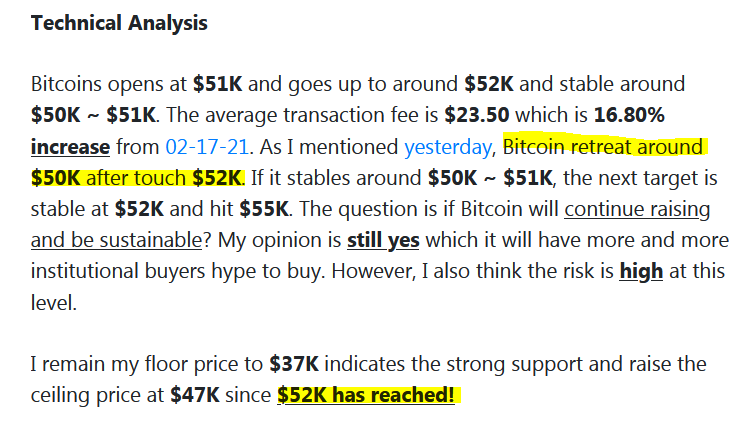Click the "strong support" phrase
Image resolution: width=751 pixels, height=424 pixels.
[515, 365]
